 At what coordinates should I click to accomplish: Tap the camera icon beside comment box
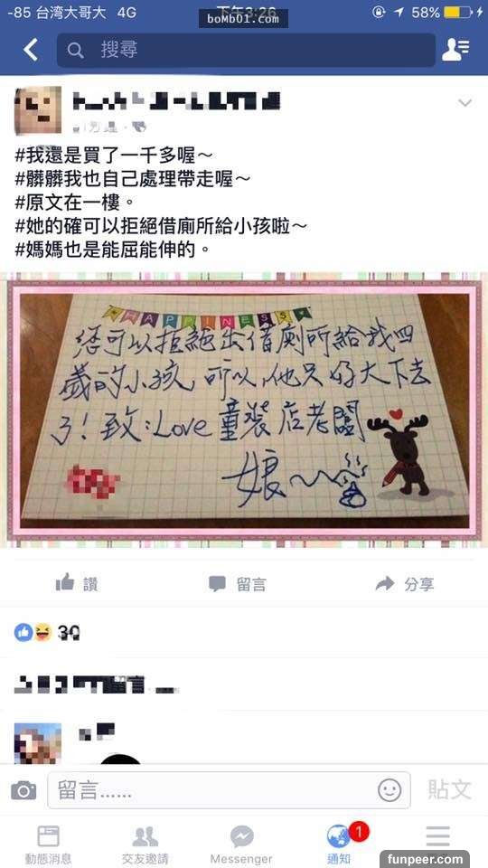point(23,790)
